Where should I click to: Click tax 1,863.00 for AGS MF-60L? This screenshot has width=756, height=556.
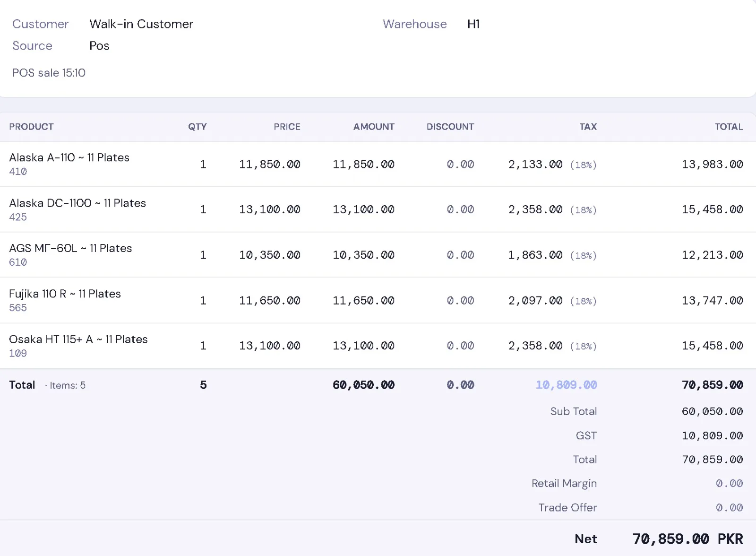click(x=535, y=255)
